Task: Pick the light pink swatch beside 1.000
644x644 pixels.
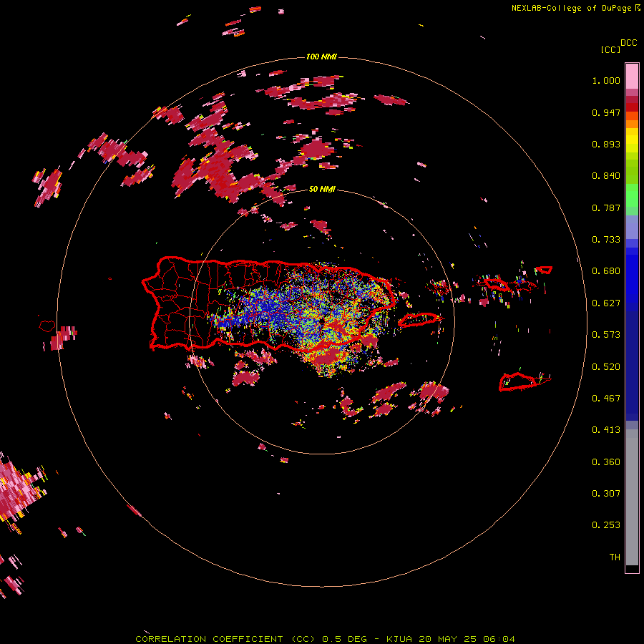Action: pos(632,76)
